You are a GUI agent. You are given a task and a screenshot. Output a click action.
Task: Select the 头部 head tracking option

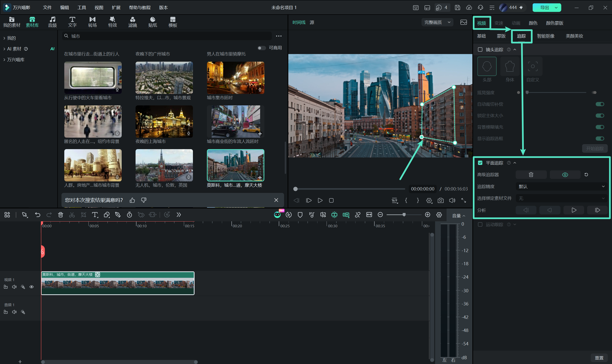487,66
